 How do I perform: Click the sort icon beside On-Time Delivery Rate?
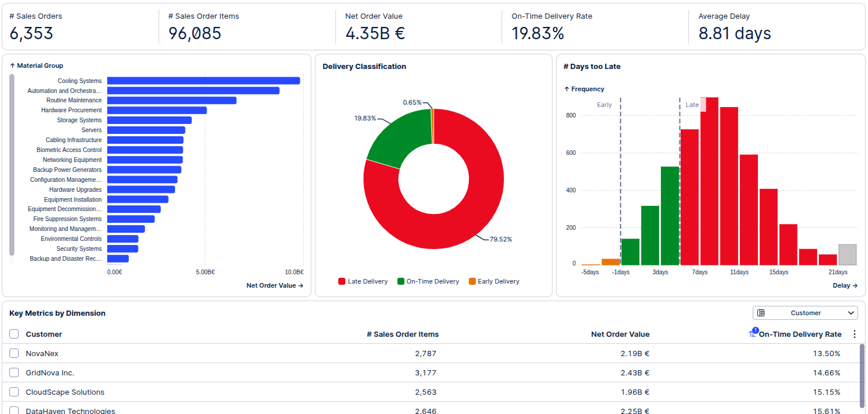(x=753, y=333)
